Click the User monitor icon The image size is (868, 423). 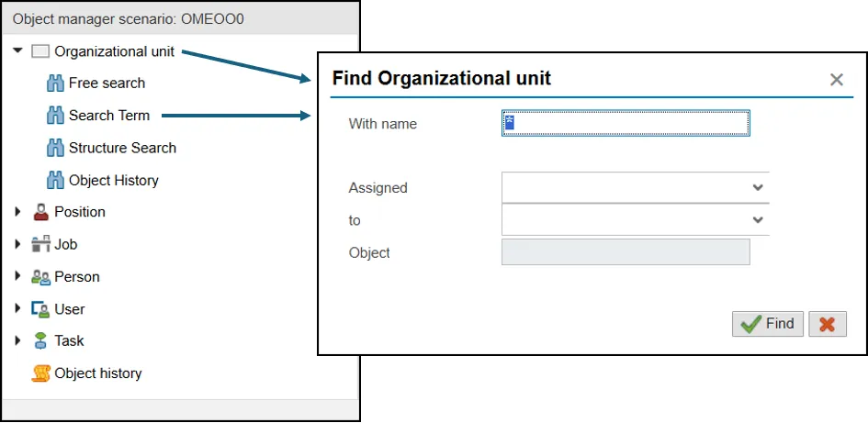pyautogui.click(x=40, y=309)
